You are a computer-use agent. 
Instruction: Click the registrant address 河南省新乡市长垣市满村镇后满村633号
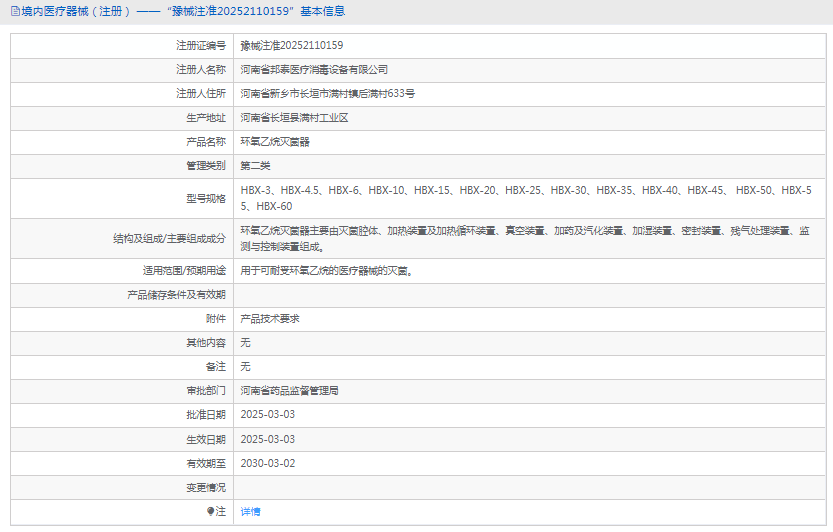click(x=327, y=94)
